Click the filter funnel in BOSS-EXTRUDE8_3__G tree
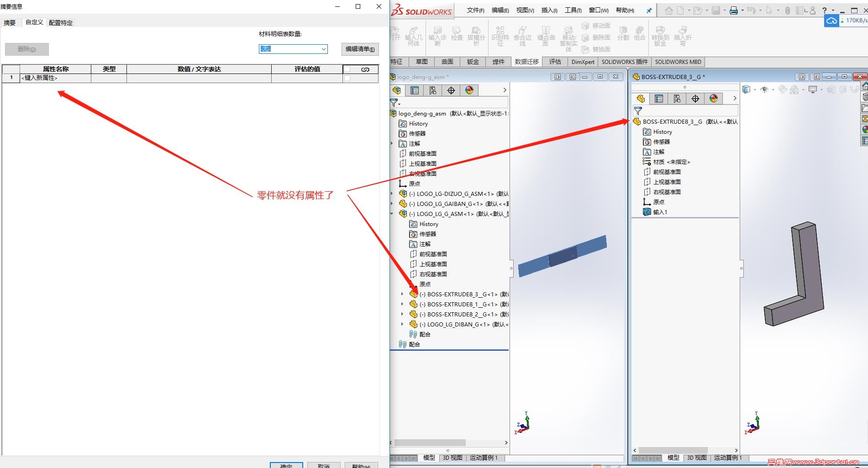 tap(638, 111)
